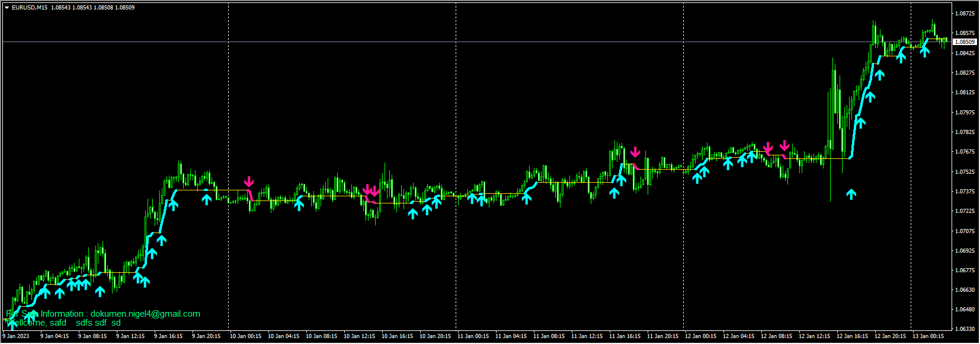Click the 10 Jan 12:15 time label
Image resolution: width=980 pixels, height=344 pixels.
tap(359, 336)
